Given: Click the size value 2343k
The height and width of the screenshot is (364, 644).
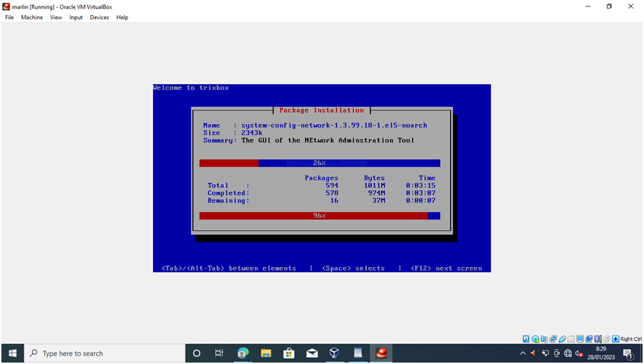Looking at the screenshot, I should pos(251,132).
